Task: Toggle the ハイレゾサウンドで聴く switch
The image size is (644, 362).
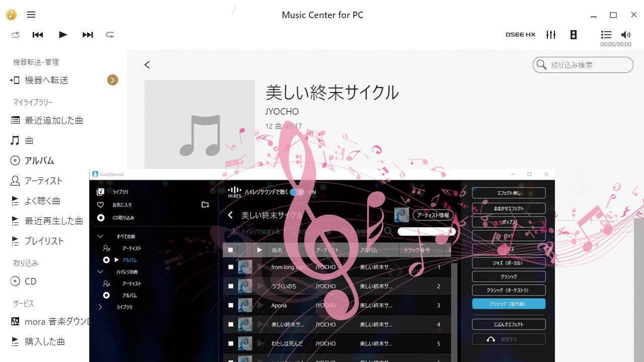Action: pos(297,192)
